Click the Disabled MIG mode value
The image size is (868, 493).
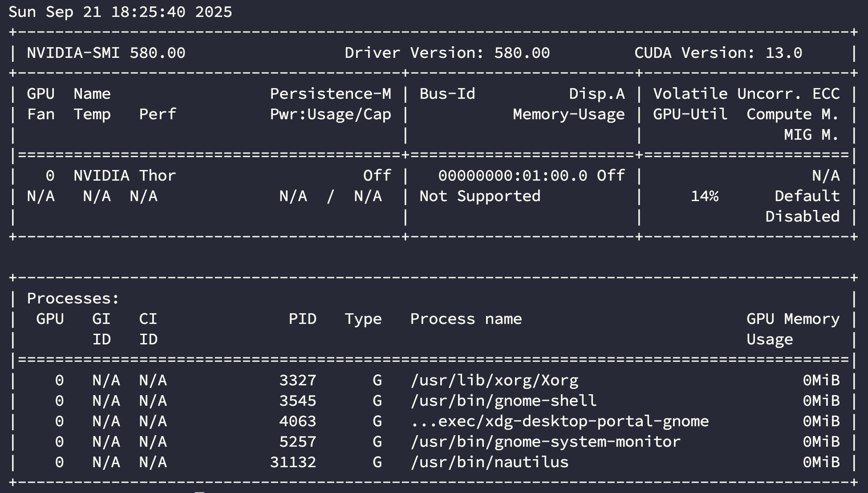pyautogui.click(x=803, y=217)
